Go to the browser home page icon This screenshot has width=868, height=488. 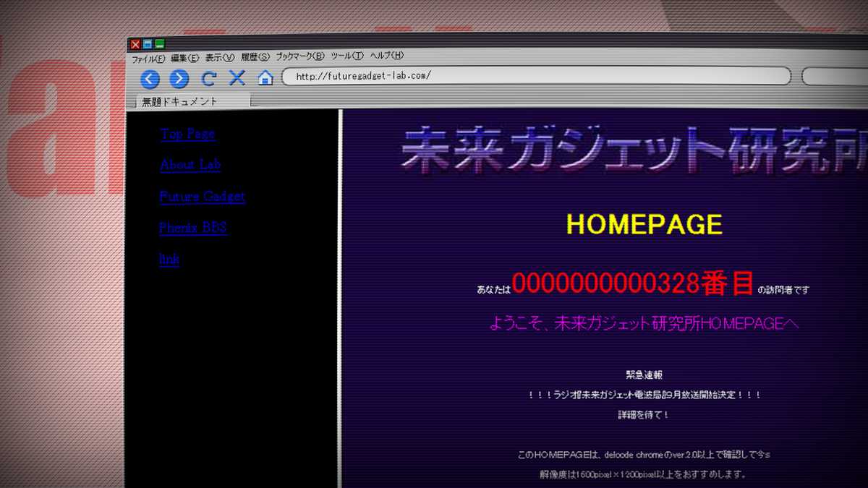265,78
